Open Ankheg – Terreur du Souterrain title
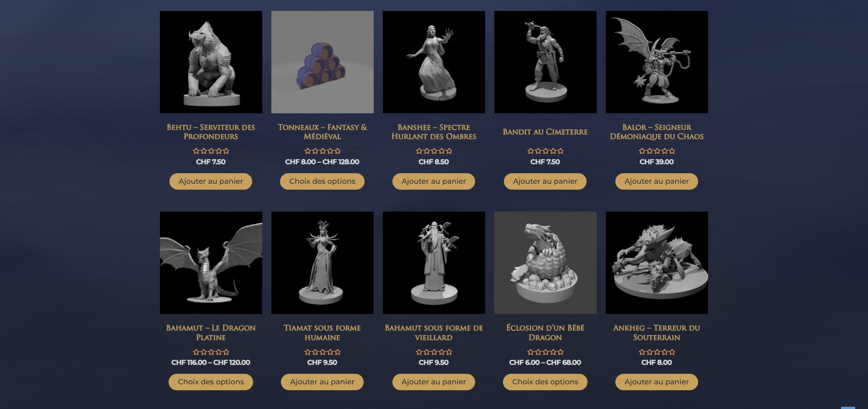 click(656, 333)
